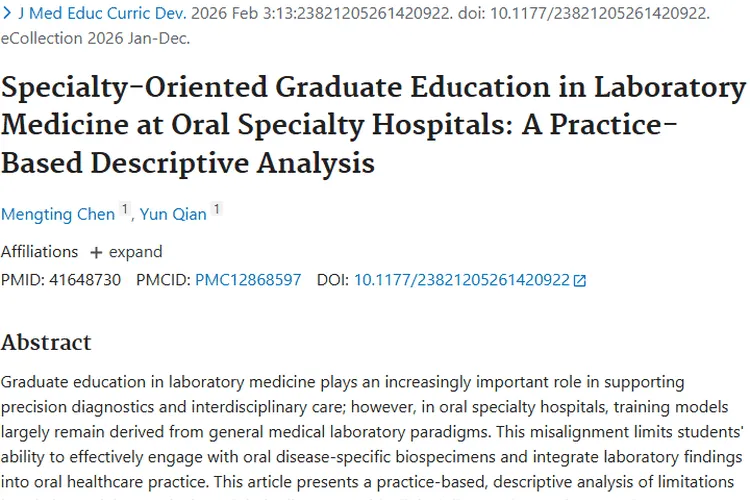Click the 'PMCID:' label

point(162,280)
